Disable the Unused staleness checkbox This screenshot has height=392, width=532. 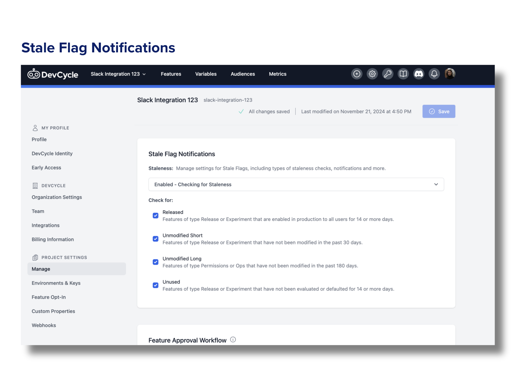pyautogui.click(x=155, y=285)
